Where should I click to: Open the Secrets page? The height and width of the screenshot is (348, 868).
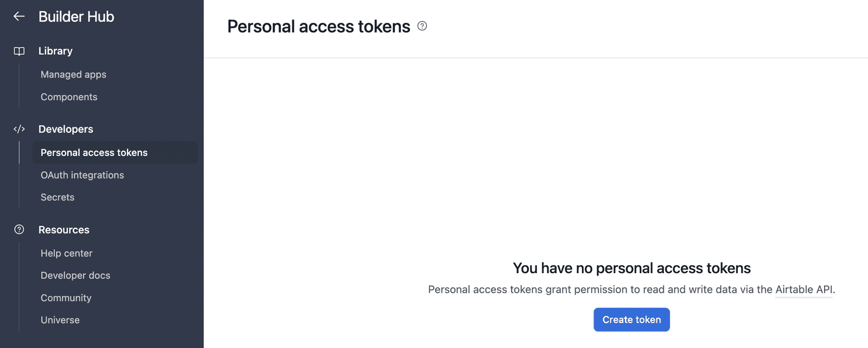(58, 197)
